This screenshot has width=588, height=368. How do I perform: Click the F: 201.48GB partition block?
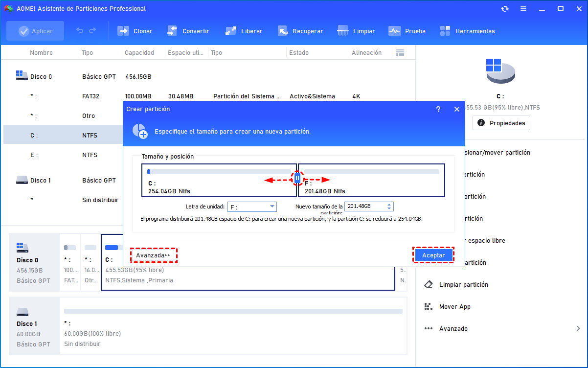pyautogui.click(x=371, y=180)
